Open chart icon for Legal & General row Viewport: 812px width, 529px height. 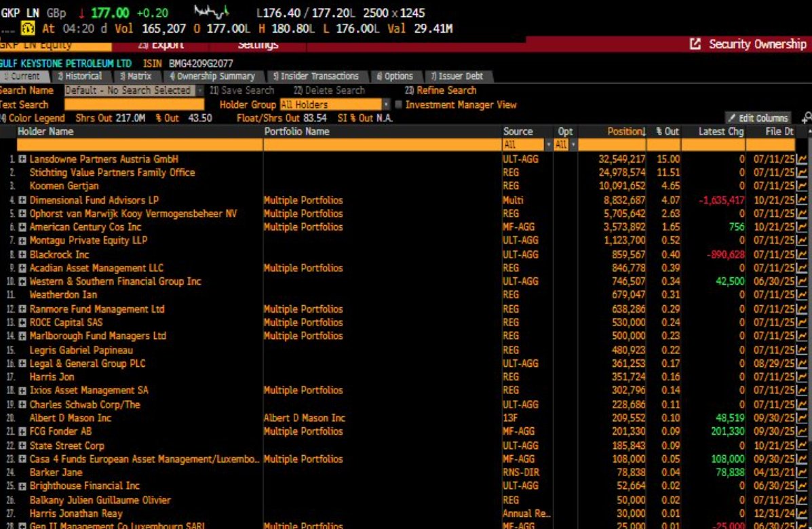coord(802,364)
